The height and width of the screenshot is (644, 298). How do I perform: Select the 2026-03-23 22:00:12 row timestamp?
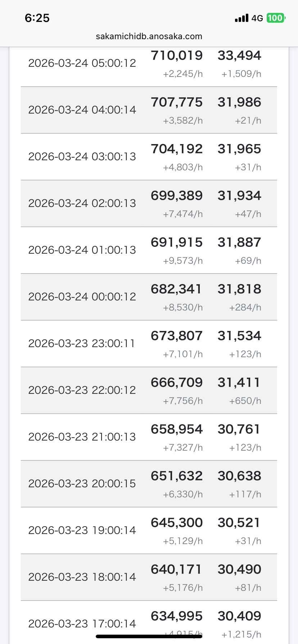click(82, 390)
